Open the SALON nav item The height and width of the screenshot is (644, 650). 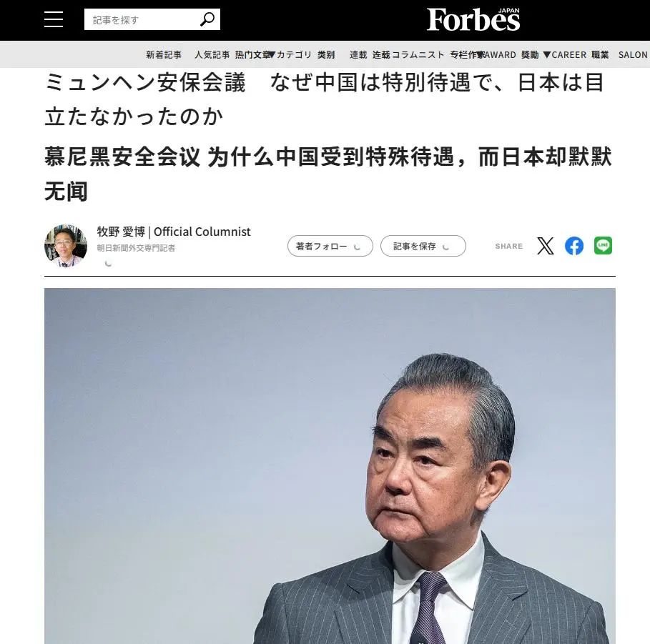pyautogui.click(x=633, y=55)
